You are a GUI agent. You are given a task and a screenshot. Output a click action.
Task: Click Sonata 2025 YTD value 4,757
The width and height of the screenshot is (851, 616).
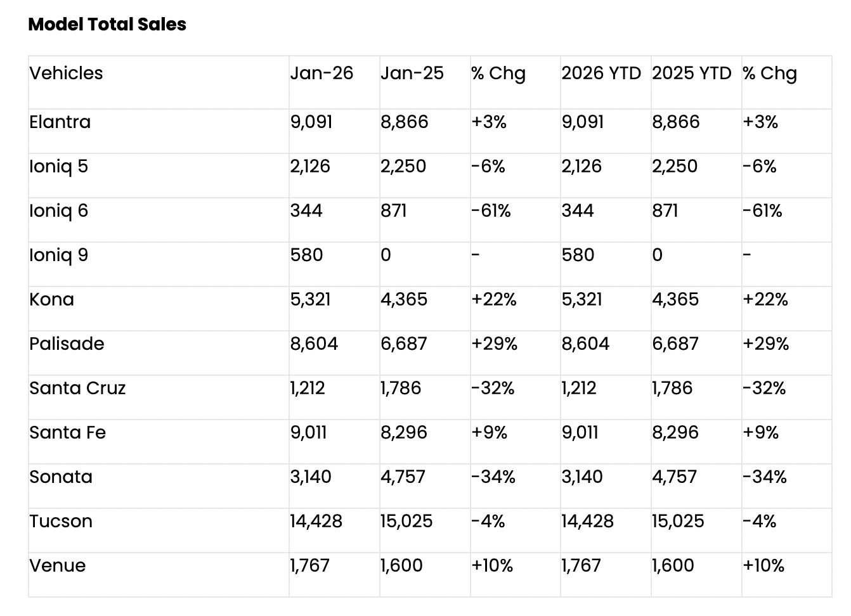coord(674,477)
